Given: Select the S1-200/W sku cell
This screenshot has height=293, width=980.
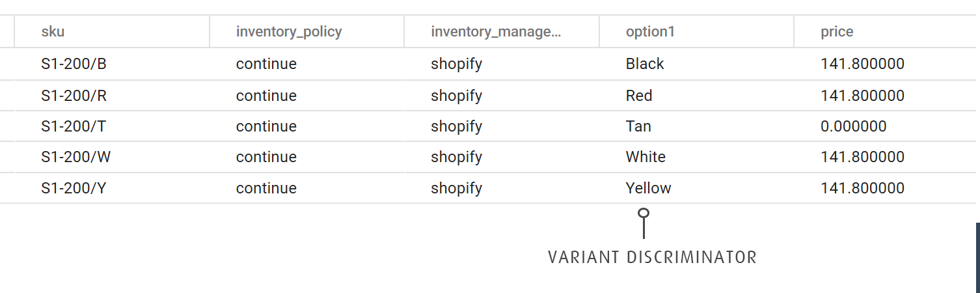Looking at the screenshot, I should [75, 157].
